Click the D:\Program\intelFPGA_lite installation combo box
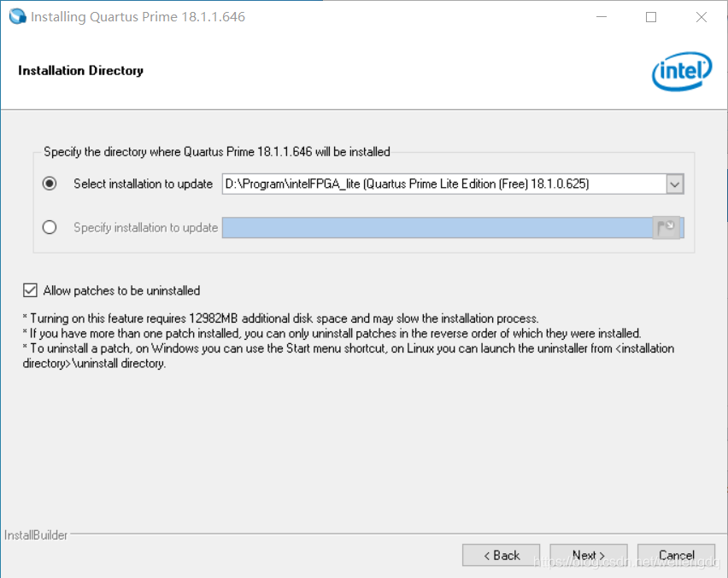This screenshot has width=728, height=578. pos(453,184)
